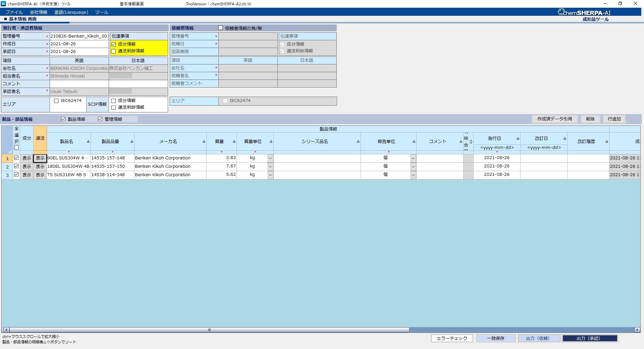Uncheck row 3 selection checkbox
Screen dimensions: 644x349
[16, 174]
